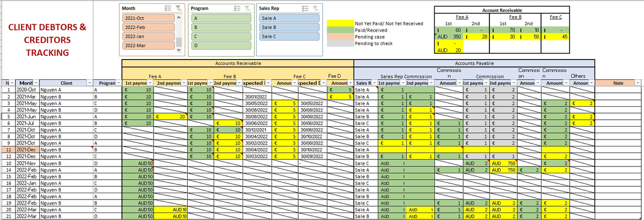Click the yellow Not Yet Paid legend swatch
The width and height of the screenshot is (644, 220).
click(340, 24)
